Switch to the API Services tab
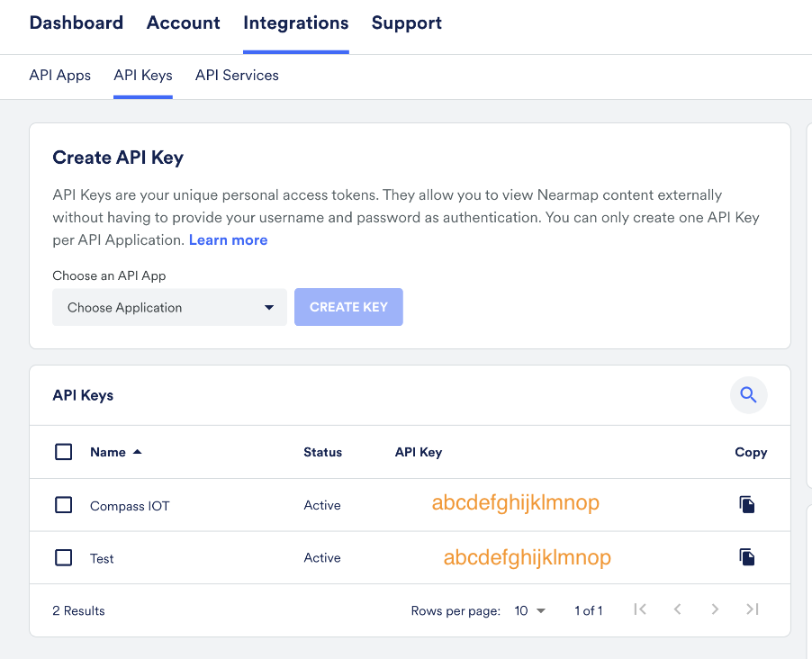Viewport: 812px width, 659px height. click(237, 76)
